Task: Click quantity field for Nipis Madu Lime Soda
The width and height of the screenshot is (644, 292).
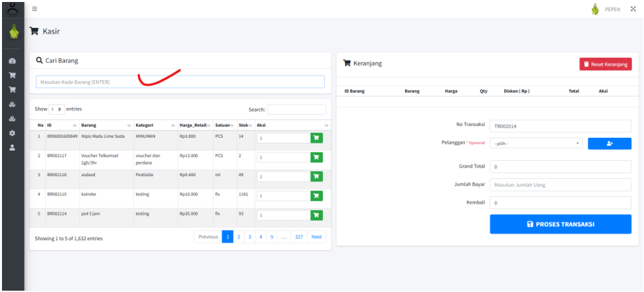Action: [283, 138]
